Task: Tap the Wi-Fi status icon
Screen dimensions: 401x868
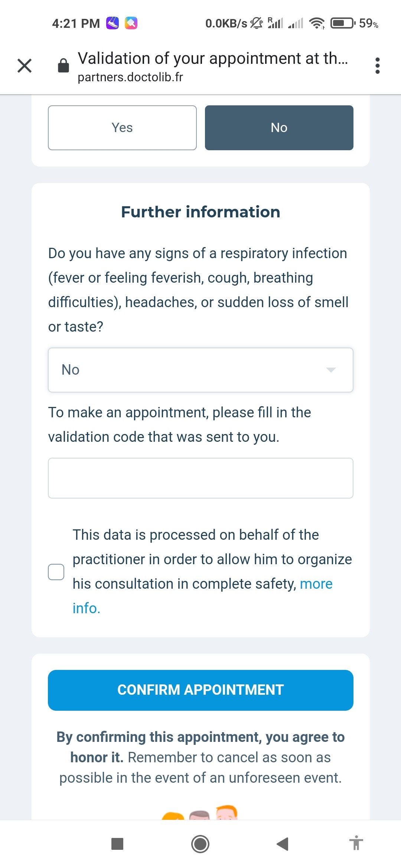Action: (x=317, y=23)
